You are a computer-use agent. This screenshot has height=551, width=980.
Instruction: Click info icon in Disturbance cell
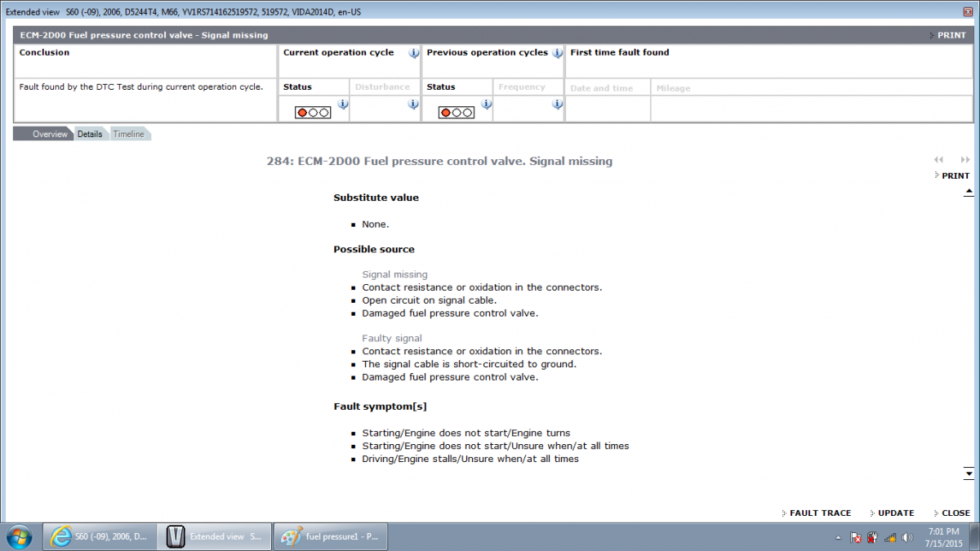tap(413, 104)
